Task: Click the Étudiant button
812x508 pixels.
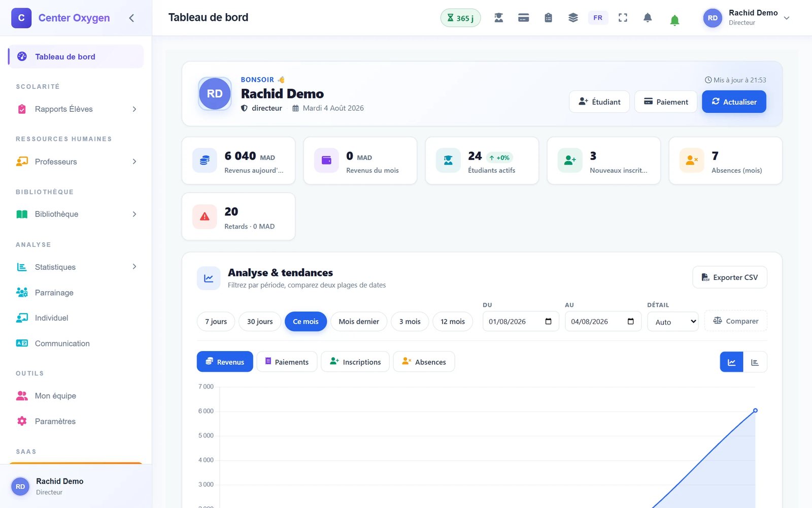Action: (x=599, y=102)
